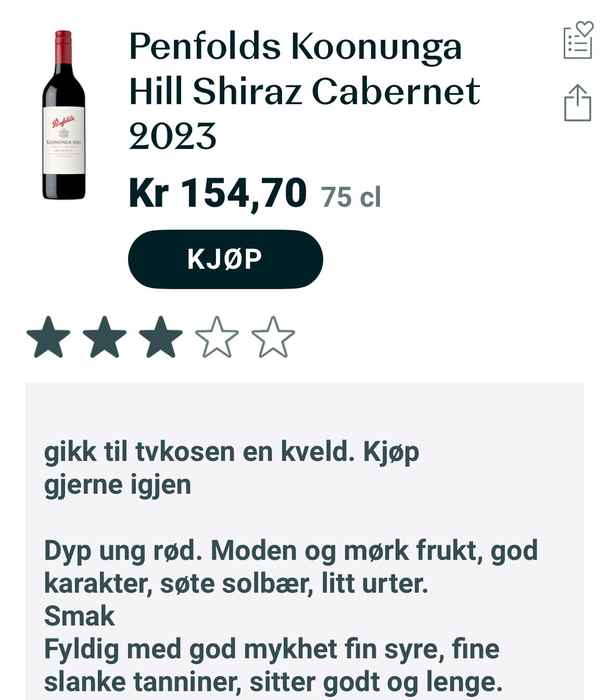
Task: Tap the KJØP buy button
Action: 225,259
